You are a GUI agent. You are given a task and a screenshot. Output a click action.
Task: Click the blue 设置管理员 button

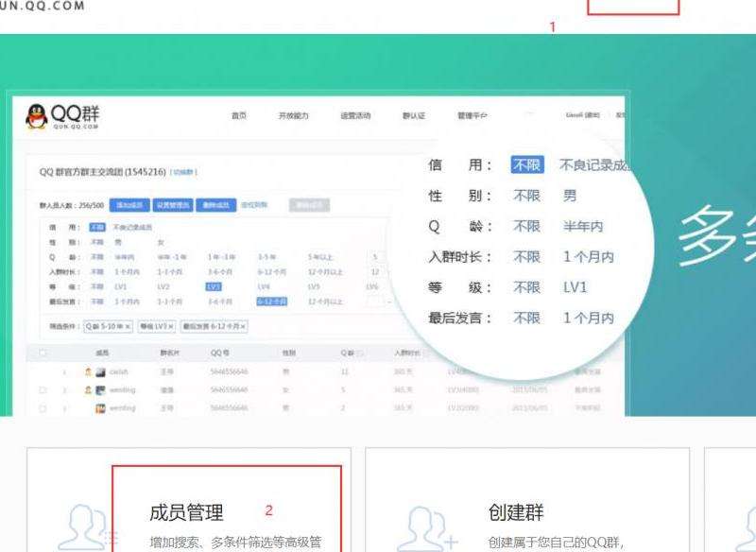click(173, 205)
